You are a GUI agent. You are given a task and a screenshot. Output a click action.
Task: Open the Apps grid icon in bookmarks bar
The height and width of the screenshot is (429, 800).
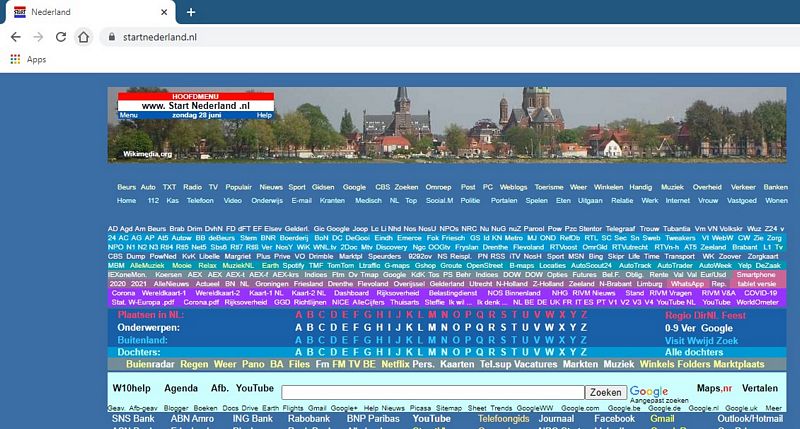15,59
